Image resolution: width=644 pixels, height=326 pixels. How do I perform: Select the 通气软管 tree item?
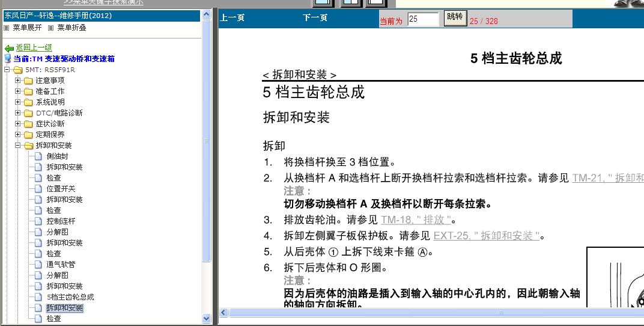pos(61,264)
